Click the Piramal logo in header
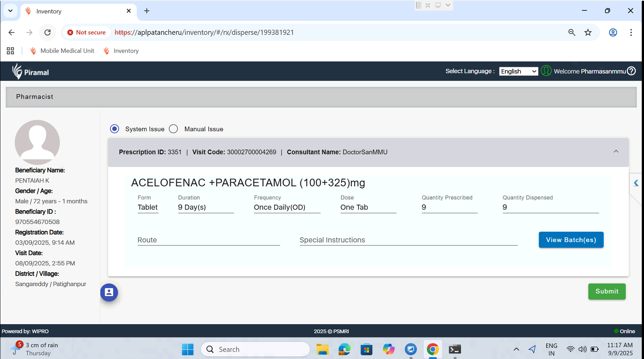 pyautogui.click(x=30, y=71)
